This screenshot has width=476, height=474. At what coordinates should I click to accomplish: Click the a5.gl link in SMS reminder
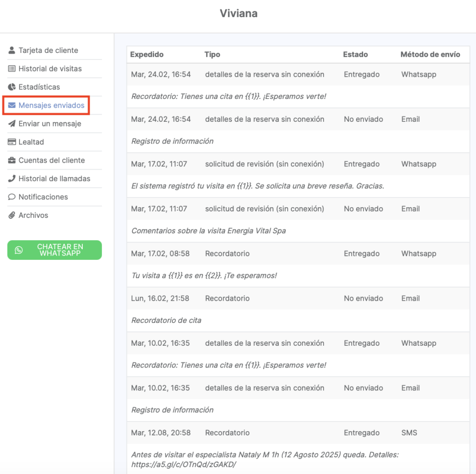[184, 464]
